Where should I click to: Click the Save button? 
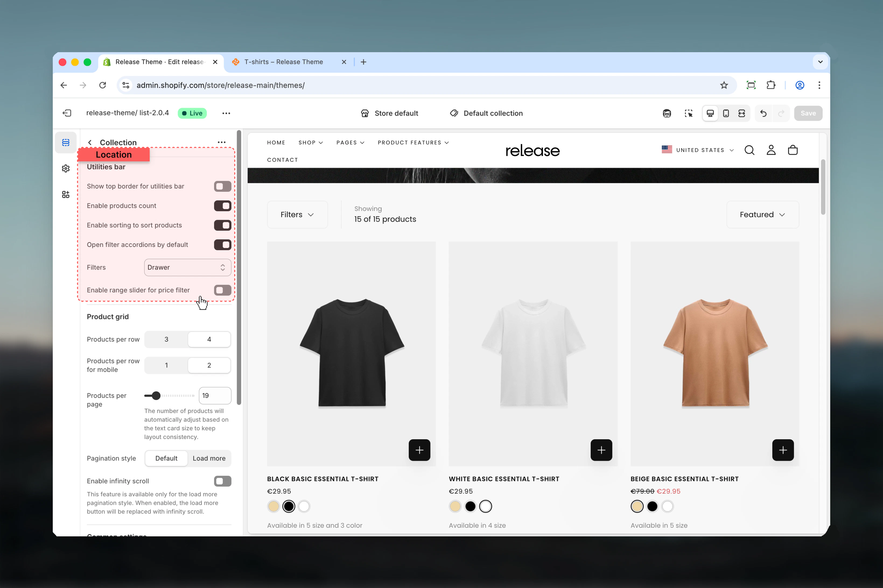point(808,113)
